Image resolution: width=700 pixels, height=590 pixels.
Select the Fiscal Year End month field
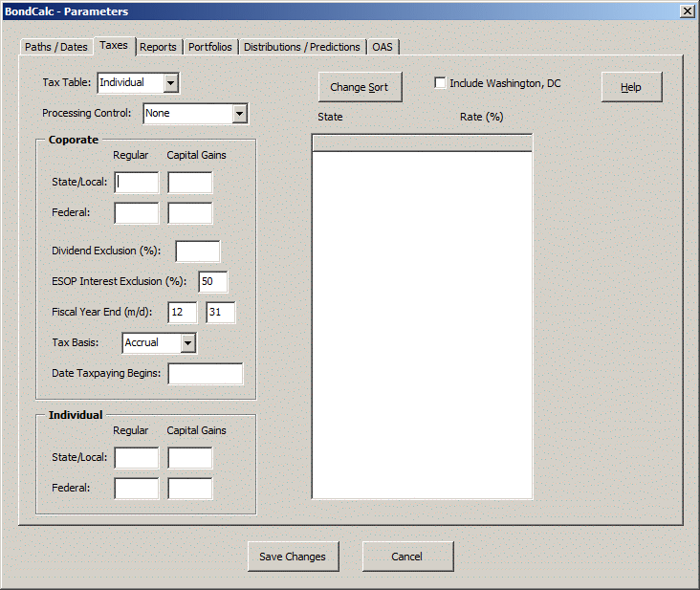[x=183, y=312]
